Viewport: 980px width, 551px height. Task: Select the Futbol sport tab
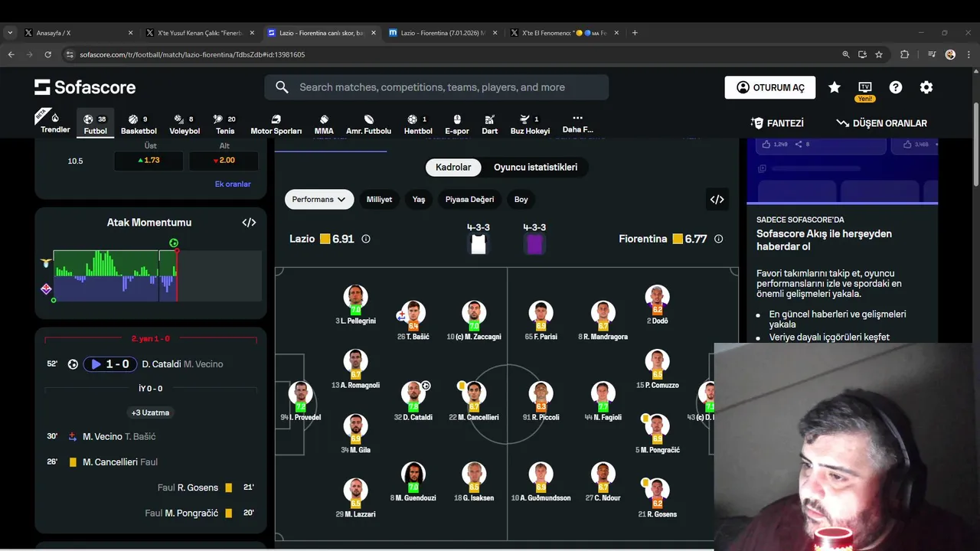tap(96, 123)
